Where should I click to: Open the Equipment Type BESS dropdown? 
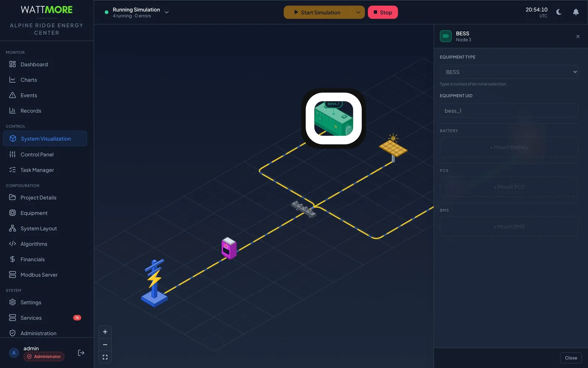[509, 72]
